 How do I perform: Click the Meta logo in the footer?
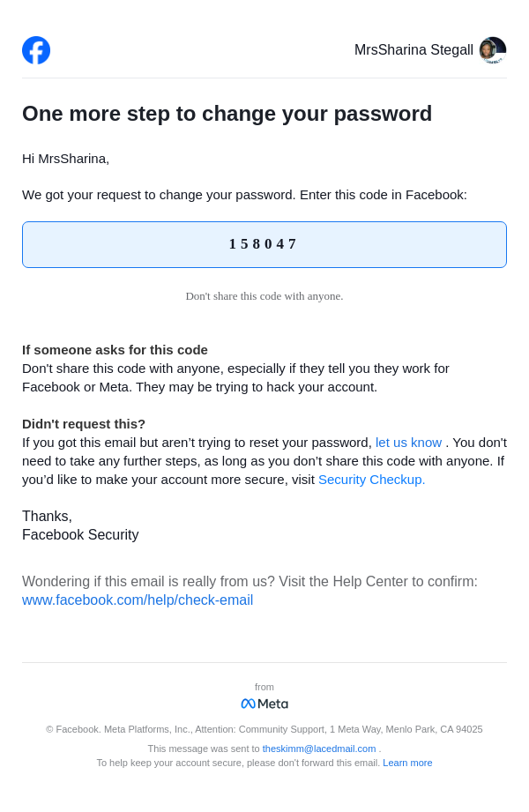click(x=264, y=704)
